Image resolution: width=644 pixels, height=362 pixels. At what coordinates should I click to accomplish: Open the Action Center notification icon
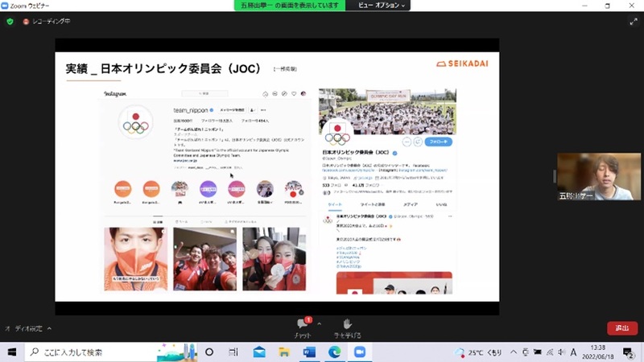coord(628,352)
